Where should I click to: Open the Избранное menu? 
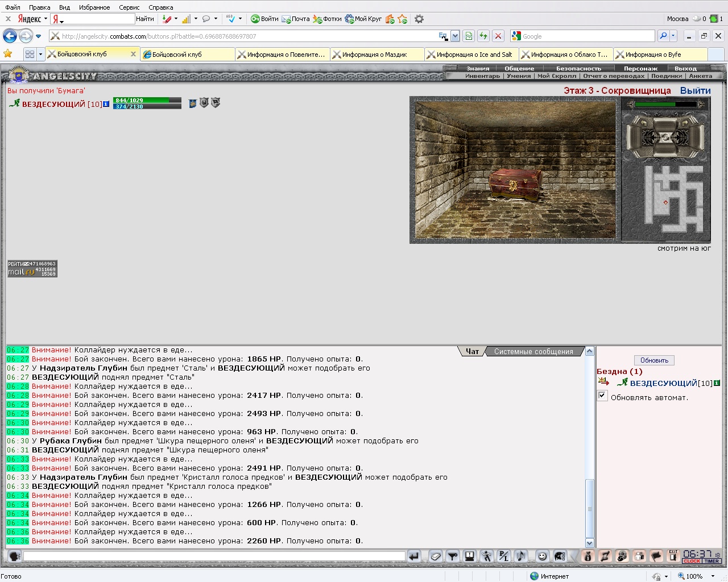point(94,7)
